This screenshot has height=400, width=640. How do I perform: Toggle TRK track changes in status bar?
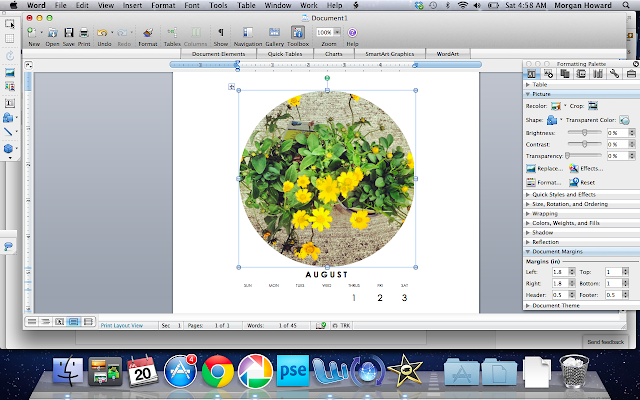[x=342, y=326]
